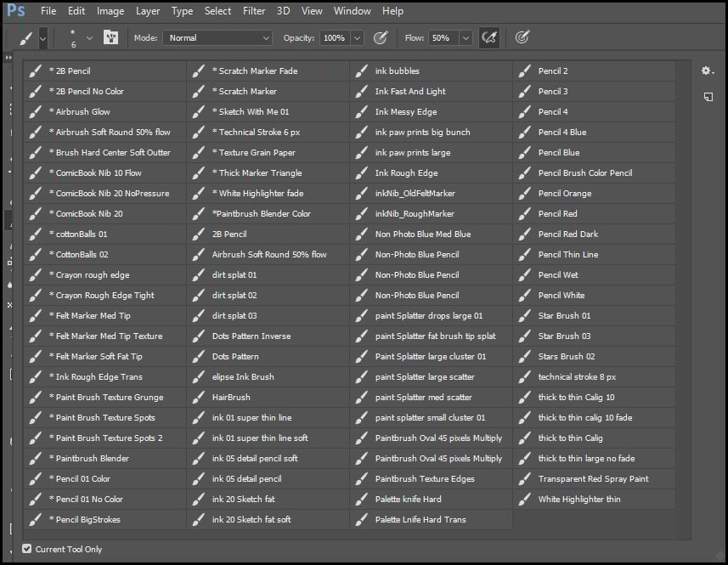Toggle pressure for size icon

(x=522, y=37)
